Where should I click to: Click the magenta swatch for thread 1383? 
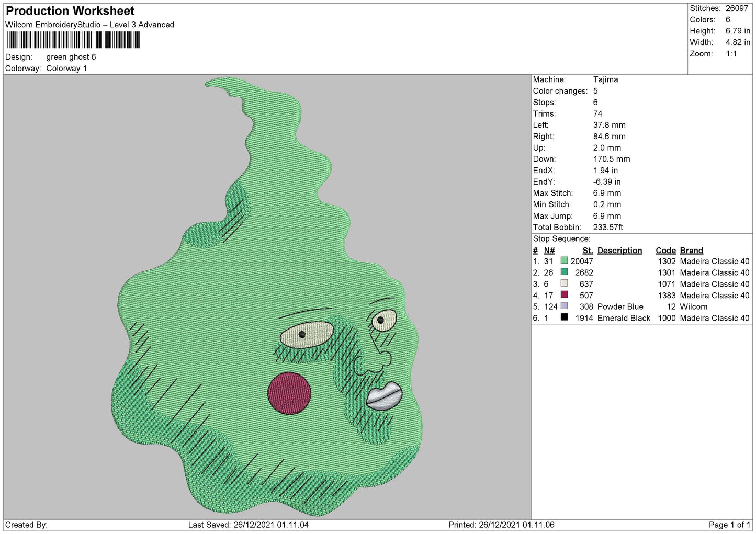[x=564, y=294]
